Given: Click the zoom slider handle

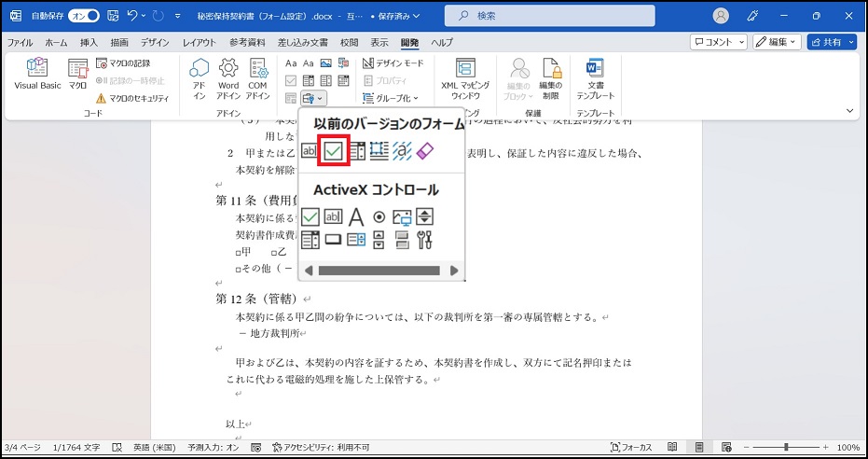Looking at the screenshot, I should click(x=786, y=448).
